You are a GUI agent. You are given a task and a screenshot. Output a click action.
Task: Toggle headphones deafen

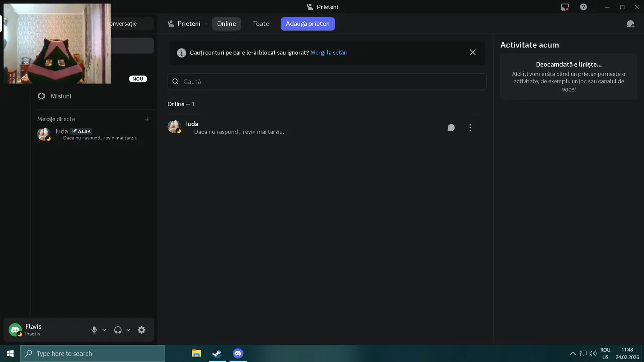(x=118, y=330)
